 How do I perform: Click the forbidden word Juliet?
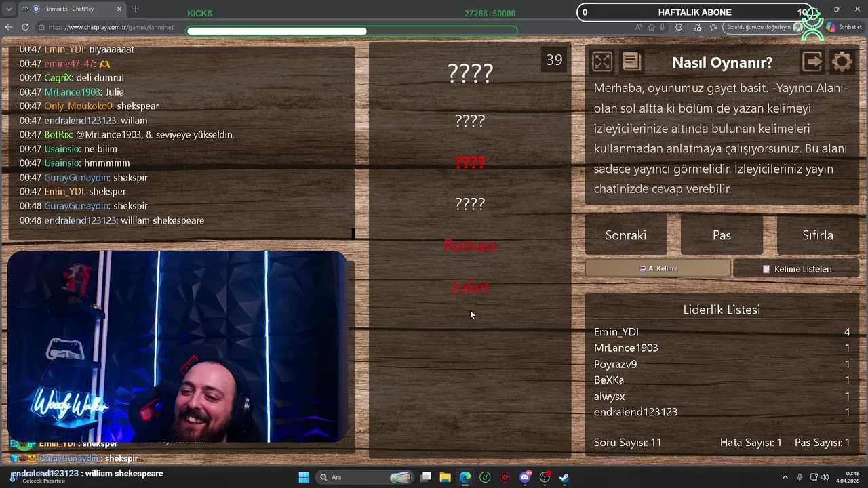pos(469,287)
